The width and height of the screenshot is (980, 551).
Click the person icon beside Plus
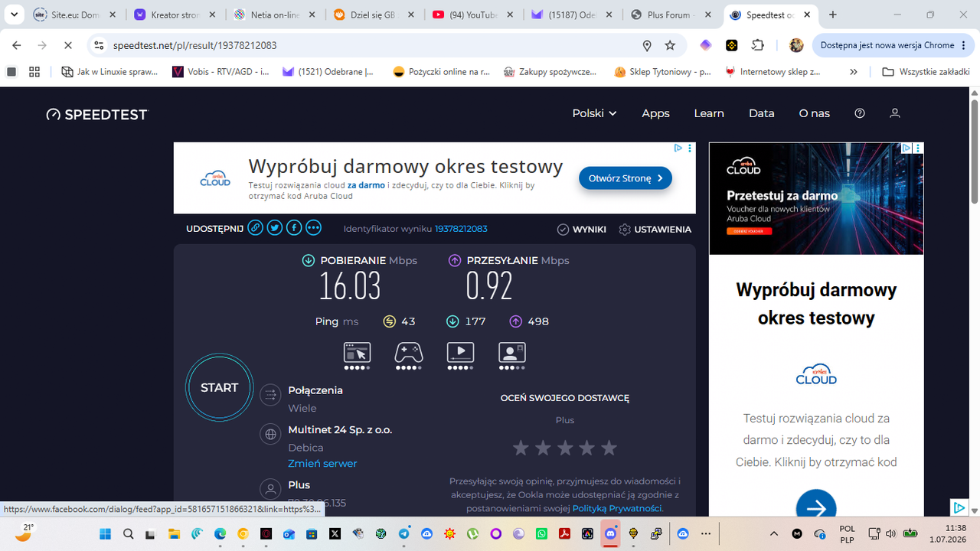click(270, 489)
